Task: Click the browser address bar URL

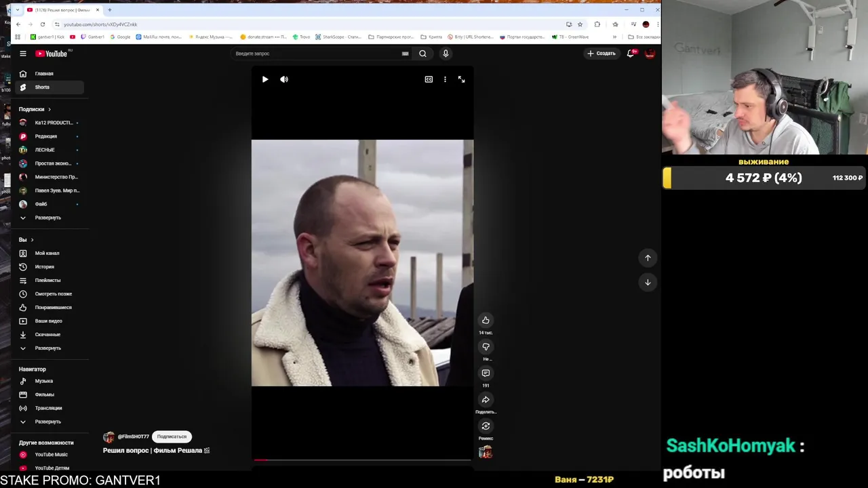Action: (100, 24)
